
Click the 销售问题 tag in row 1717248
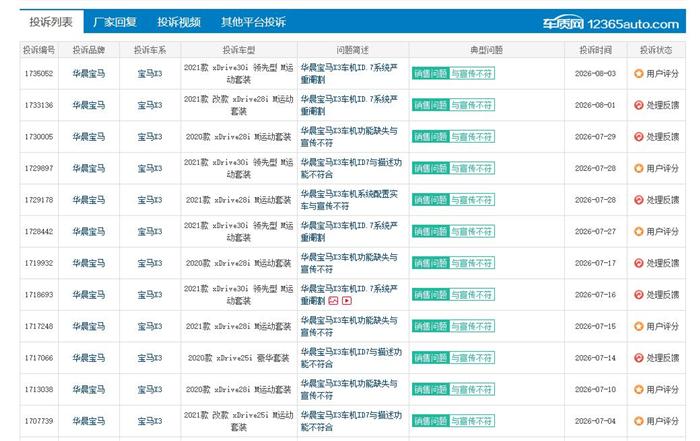(x=430, y=326)
